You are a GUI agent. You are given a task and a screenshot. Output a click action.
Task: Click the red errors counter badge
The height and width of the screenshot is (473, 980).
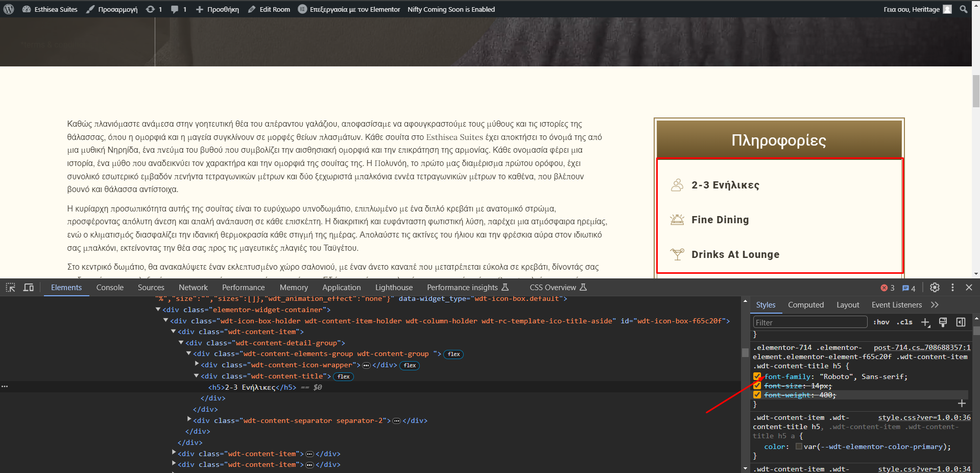[888, 288]
